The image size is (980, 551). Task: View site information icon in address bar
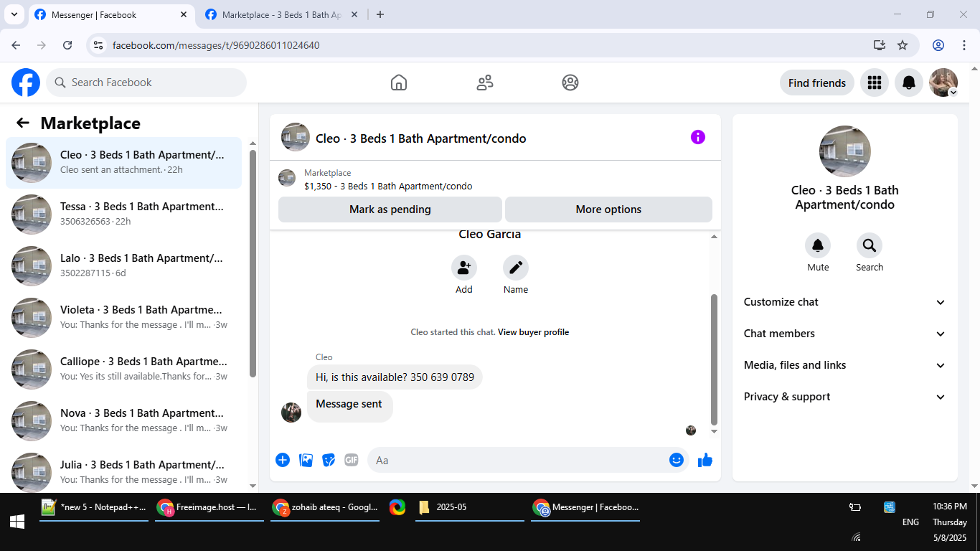pos(99,45)
